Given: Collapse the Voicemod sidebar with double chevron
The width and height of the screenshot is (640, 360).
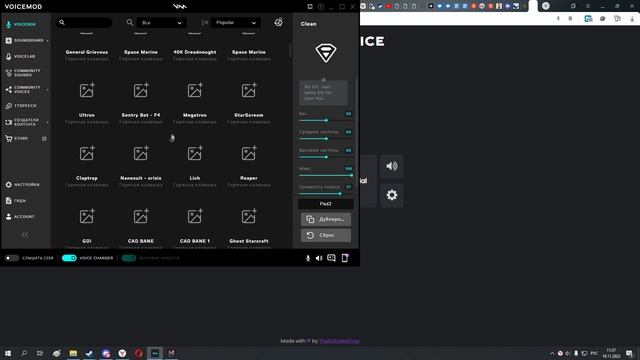Looking at the screenshot, I should [x=25, y=235].
